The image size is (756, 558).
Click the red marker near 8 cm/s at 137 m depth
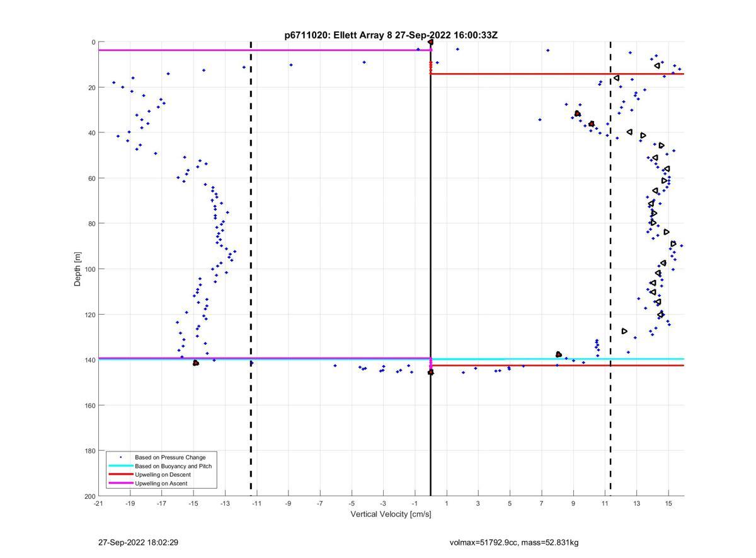pyautogui.click(x=559, y=354)
